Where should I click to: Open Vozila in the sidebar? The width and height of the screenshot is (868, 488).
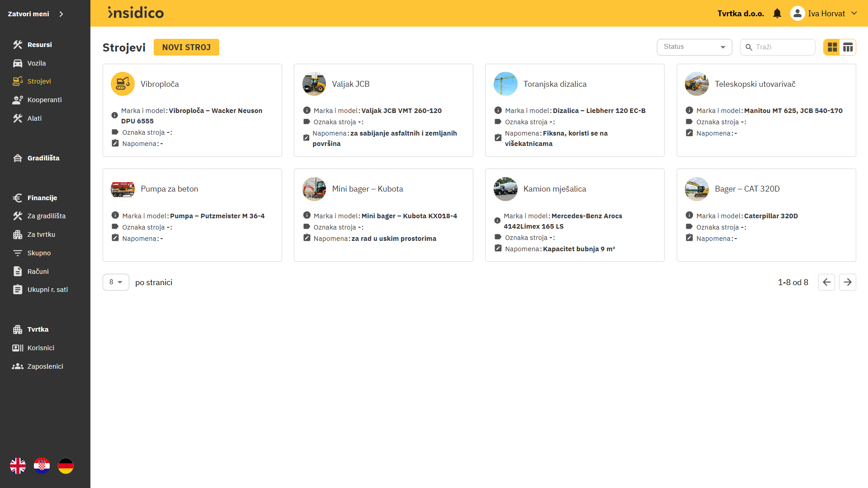(36, 63)
